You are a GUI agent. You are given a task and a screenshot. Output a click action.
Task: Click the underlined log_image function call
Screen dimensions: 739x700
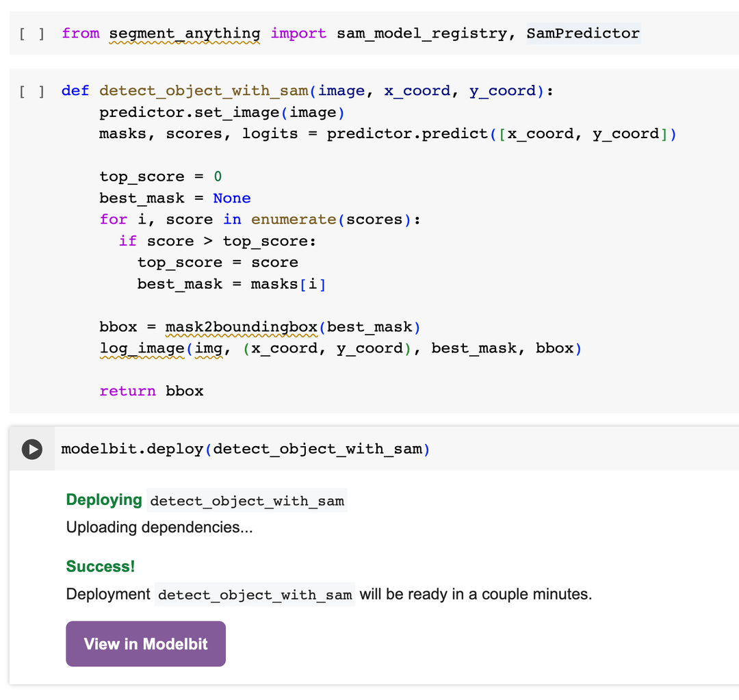click(142, 348)
